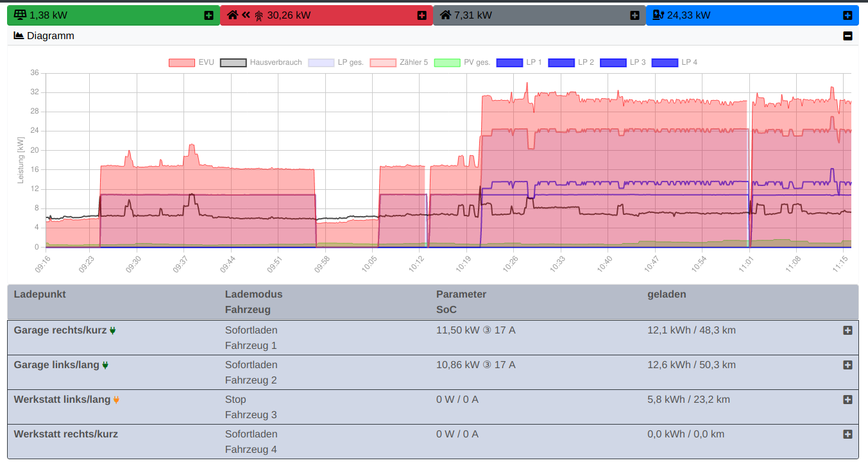Click the Zähler 5 legend entry
Screen dimensions: 868x465
(x=398, y=62)
